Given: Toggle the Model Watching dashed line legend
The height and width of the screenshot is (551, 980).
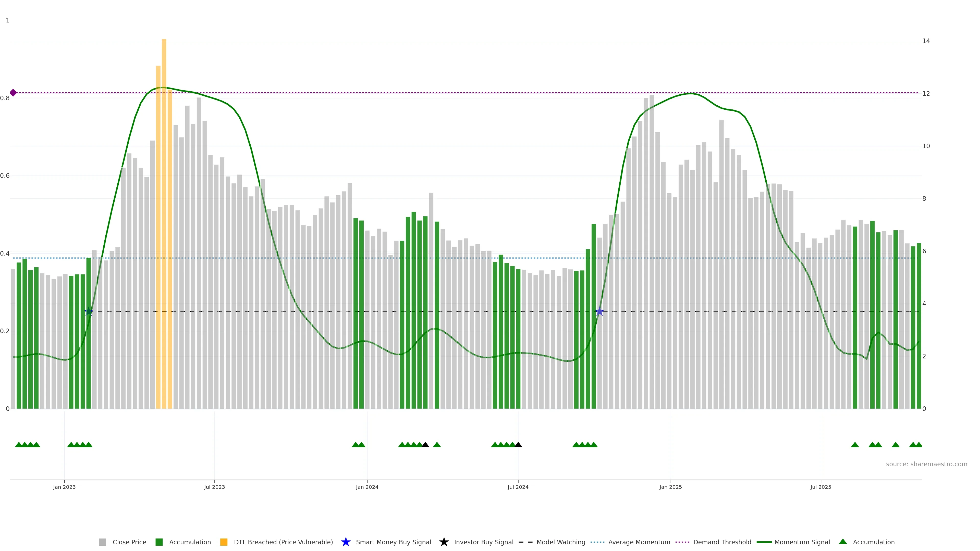Looking at the screenshot, I should click(x=525, y=542).
